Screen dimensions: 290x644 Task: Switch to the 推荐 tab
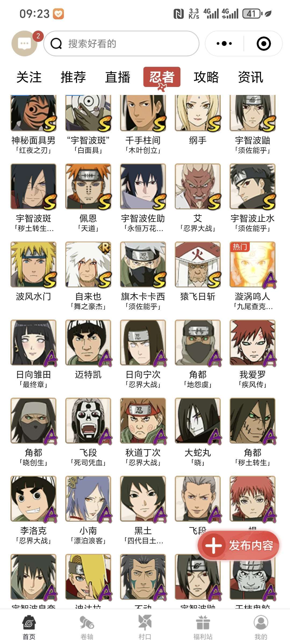point(73,77)
